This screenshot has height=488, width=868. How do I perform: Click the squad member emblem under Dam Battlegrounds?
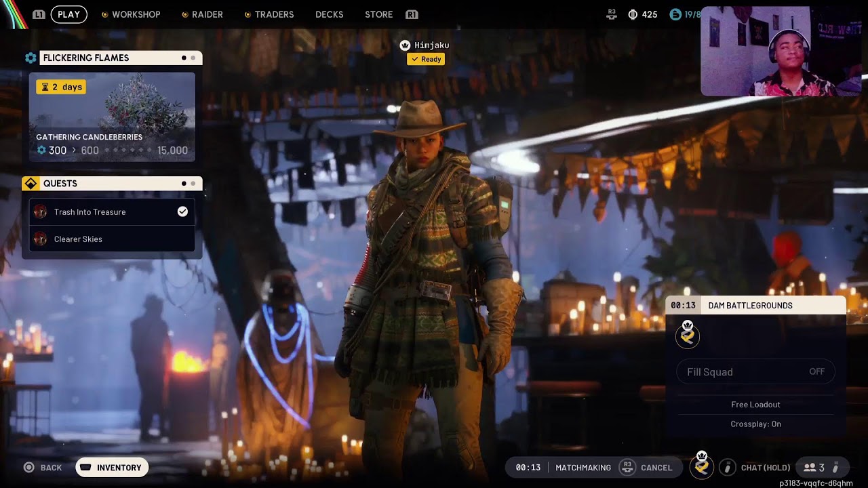688,335
